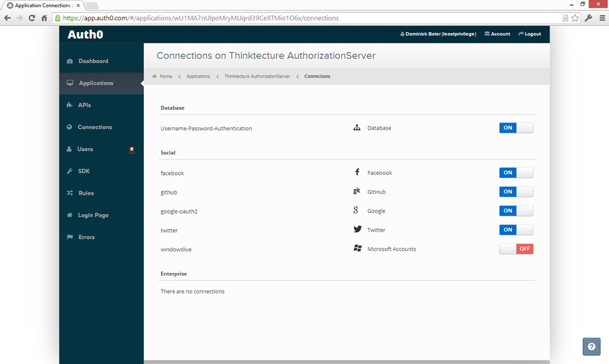Enable the windowslive connection toggle
Image resolution: width=609 pixels, height=364 pixels.
point(516,249)
